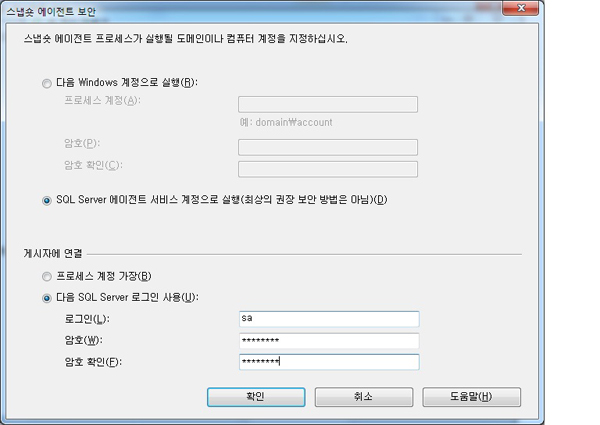
Task: Select 'SQL Server 에이전트 서비스 계정으로 실행' radio button
Action: [x=47, y=200]
